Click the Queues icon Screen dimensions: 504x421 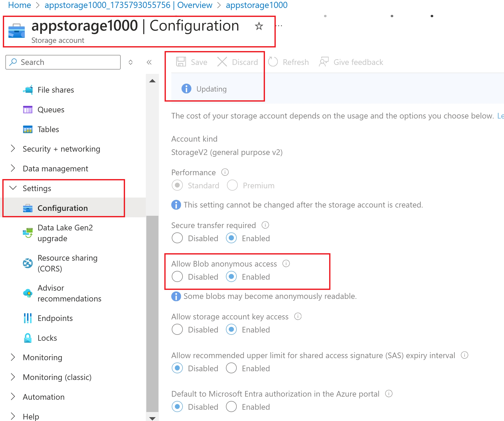28,110
